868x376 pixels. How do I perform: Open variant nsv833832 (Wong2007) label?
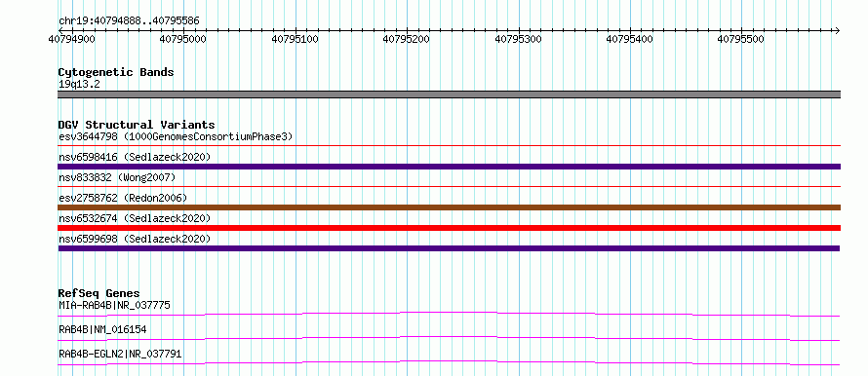click(117, 177)
